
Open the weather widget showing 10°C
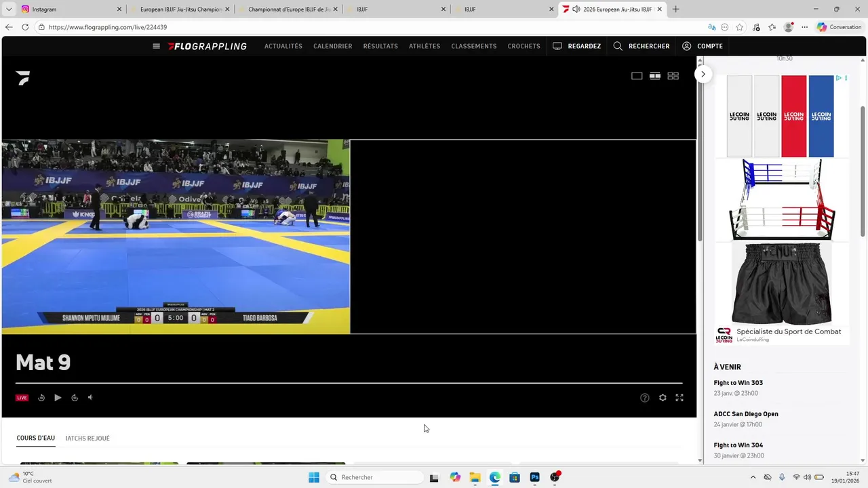pyautogui.click(x=31, y=477)
